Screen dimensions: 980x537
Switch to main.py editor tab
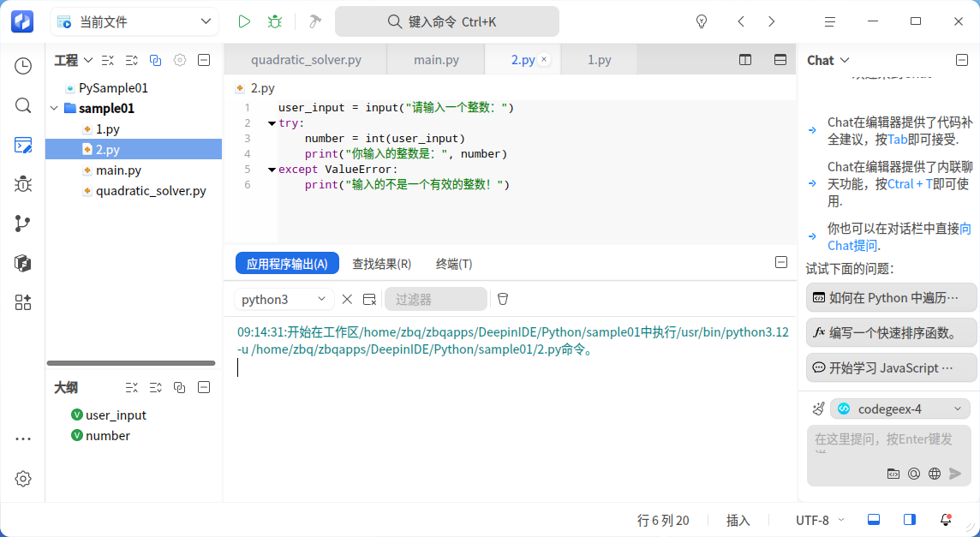(436, 60)
